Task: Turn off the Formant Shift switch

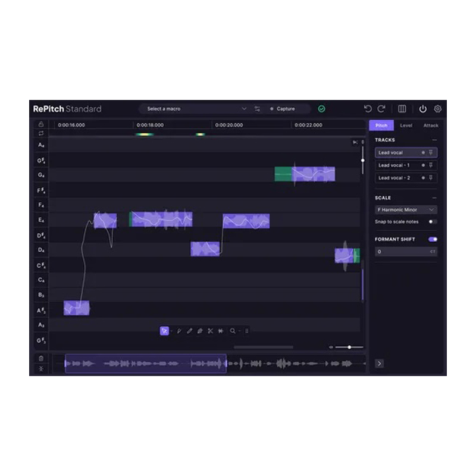Action: pyautogui.click(x=433, y=239)
